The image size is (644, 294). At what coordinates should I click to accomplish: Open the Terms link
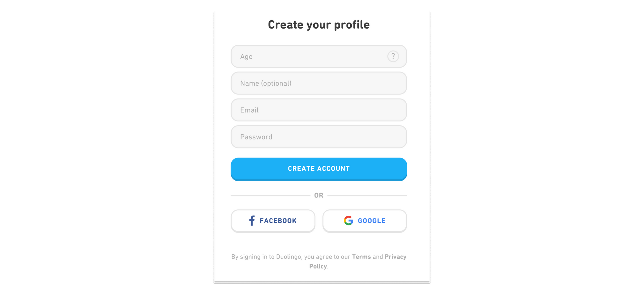point(361,257)
